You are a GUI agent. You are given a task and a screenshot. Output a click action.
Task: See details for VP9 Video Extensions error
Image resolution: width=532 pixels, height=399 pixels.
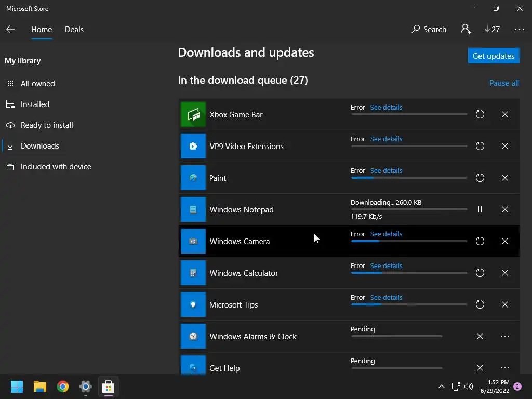(x=386, y=139)
